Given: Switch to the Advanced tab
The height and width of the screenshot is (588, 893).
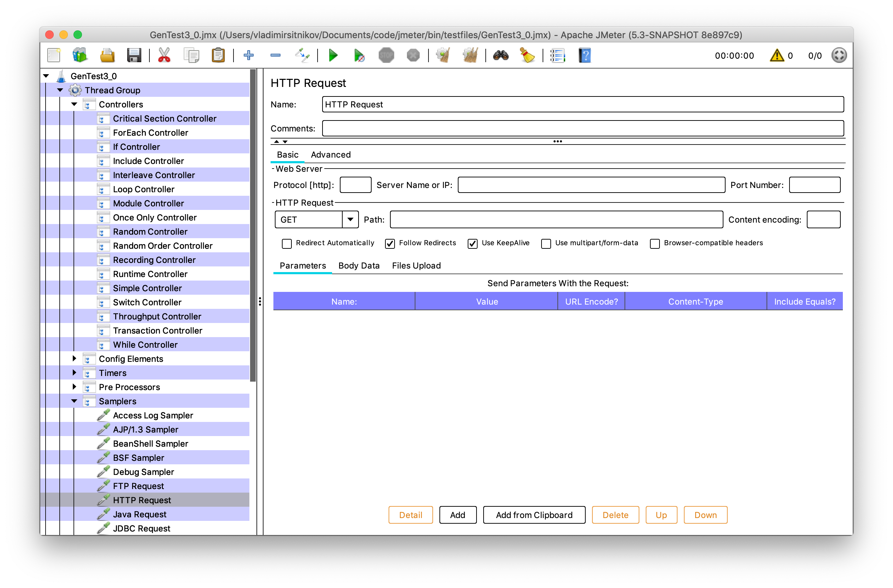Looking at the screenshot, I should (x=331, y=155).
